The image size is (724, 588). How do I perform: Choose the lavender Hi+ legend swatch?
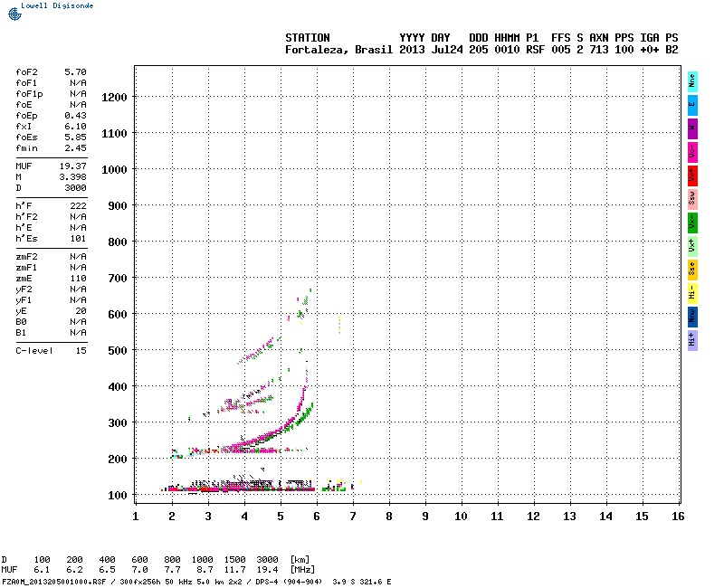pyautogui.click(x=692, y=340)
